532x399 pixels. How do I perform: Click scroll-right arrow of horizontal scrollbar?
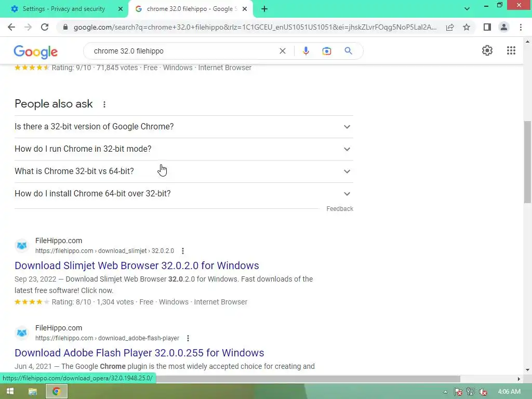point(518,379)
